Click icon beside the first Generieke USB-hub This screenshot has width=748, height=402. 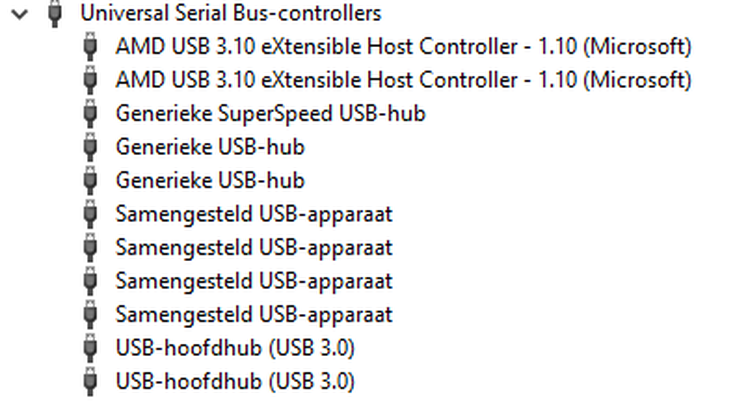click(x=90, y=147)
